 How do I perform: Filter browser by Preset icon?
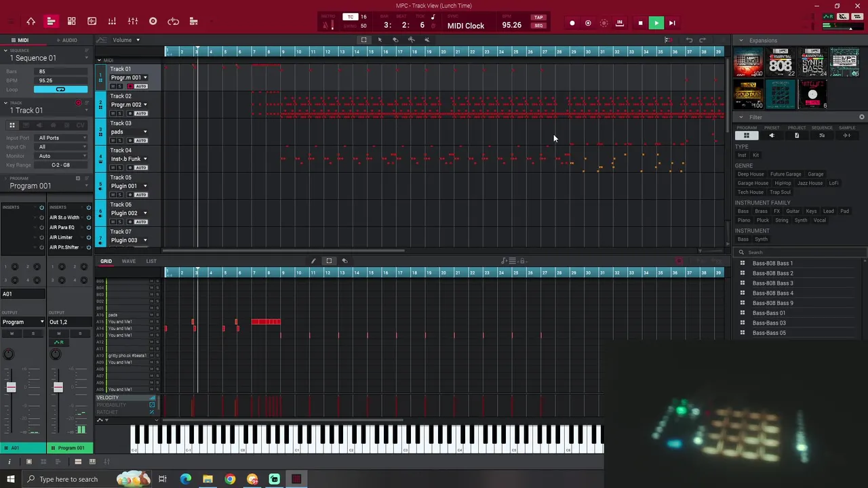point(772,136)
